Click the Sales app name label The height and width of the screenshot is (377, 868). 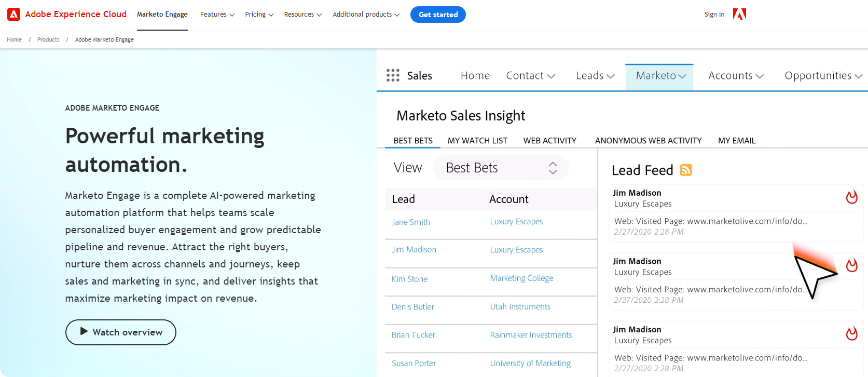[419, 76]
